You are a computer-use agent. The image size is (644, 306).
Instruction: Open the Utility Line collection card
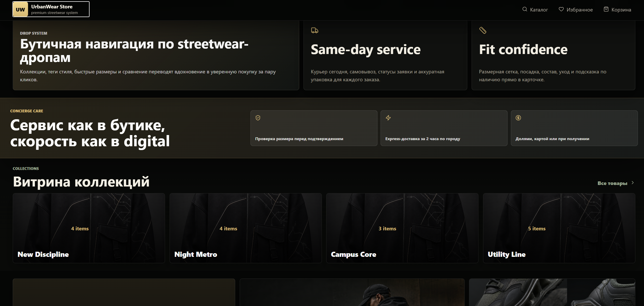(x=559, y=228)
